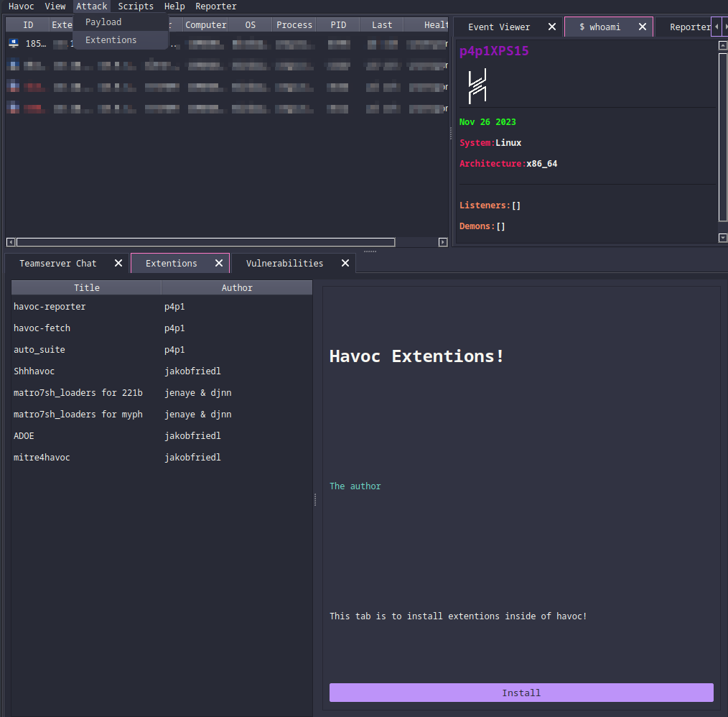Viewport: 728px width, 717px height.
Task: Close the Event Viewer tab
Action: pyautogui.click(x=551, y=27)
